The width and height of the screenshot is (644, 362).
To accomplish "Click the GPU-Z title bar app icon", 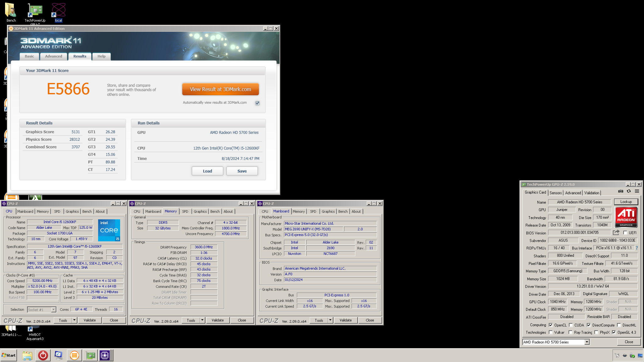I will (x=524, y=184).
